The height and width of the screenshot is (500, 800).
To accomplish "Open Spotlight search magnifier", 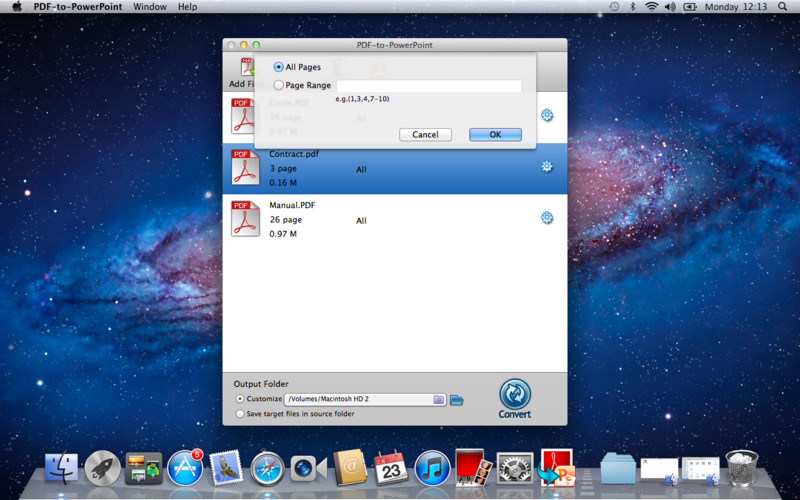I will pyautogui.click(x=783, y=7).
